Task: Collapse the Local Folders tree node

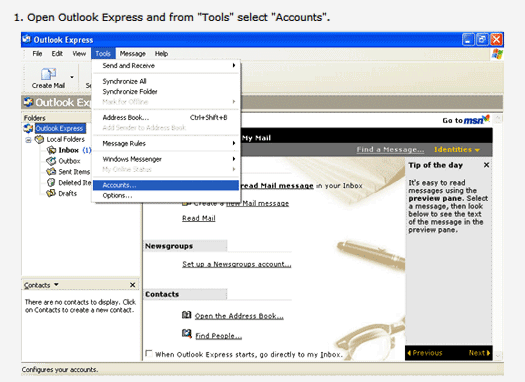Action: [x=28, y=140]
